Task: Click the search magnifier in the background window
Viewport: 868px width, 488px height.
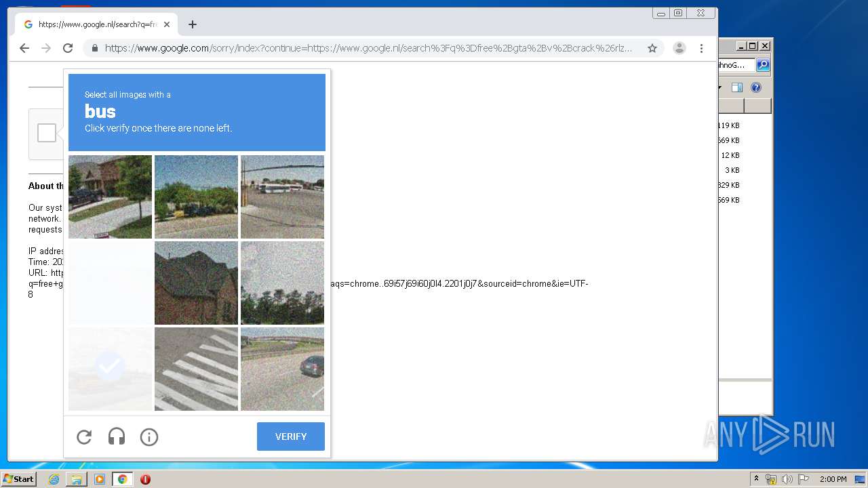Action: [x=763, y=65]
